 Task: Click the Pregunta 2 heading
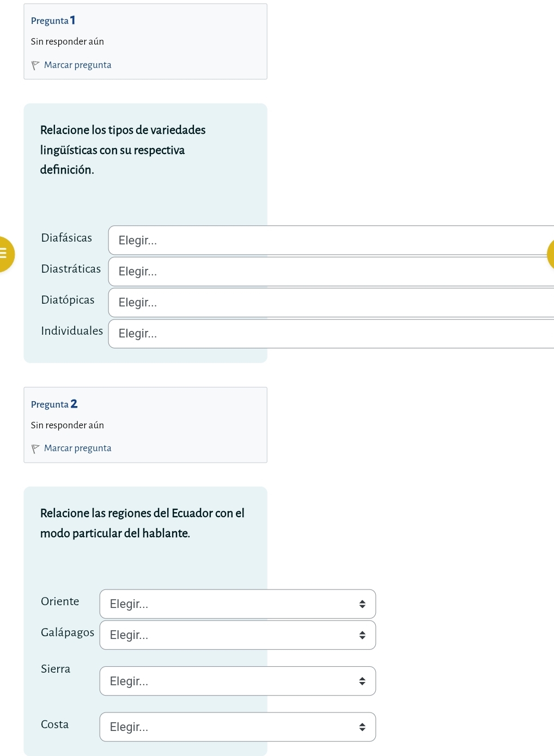click(x=54, y=404)
